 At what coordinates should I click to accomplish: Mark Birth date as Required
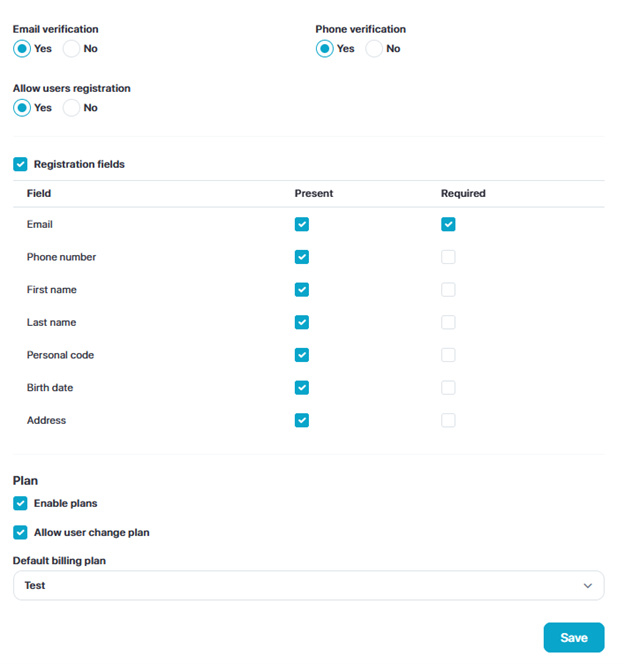tap(448, 388)
